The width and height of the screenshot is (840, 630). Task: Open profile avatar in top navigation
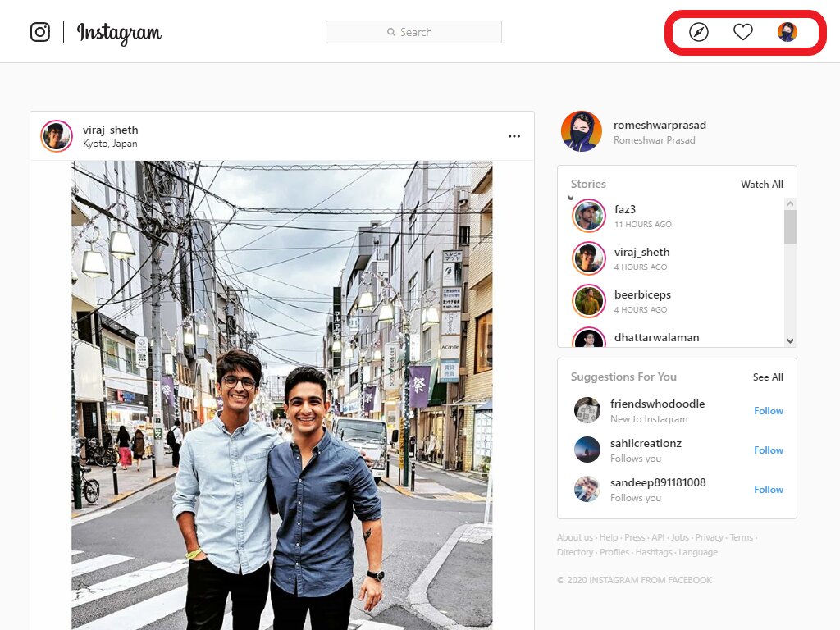coord(787,32)
